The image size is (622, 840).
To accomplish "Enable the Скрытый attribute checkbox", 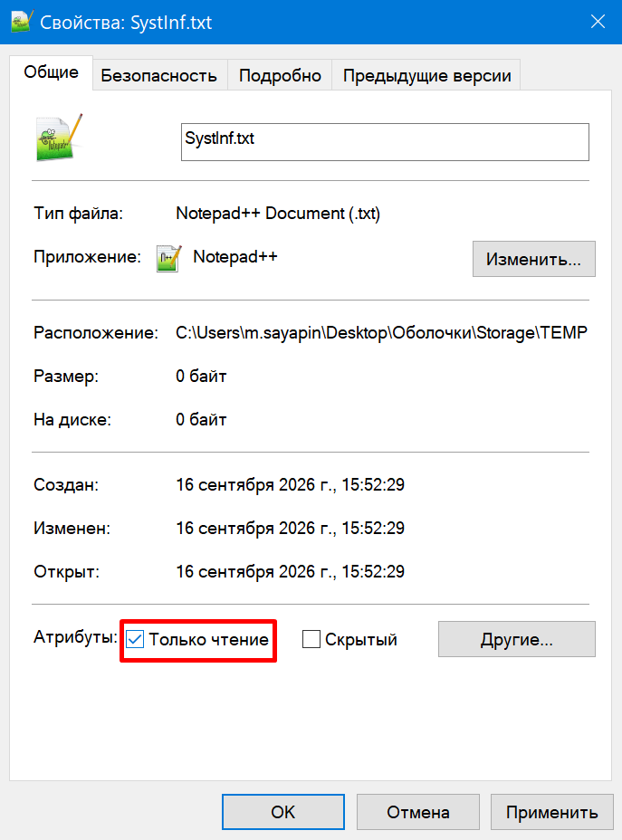I will [x=311, y=639].
